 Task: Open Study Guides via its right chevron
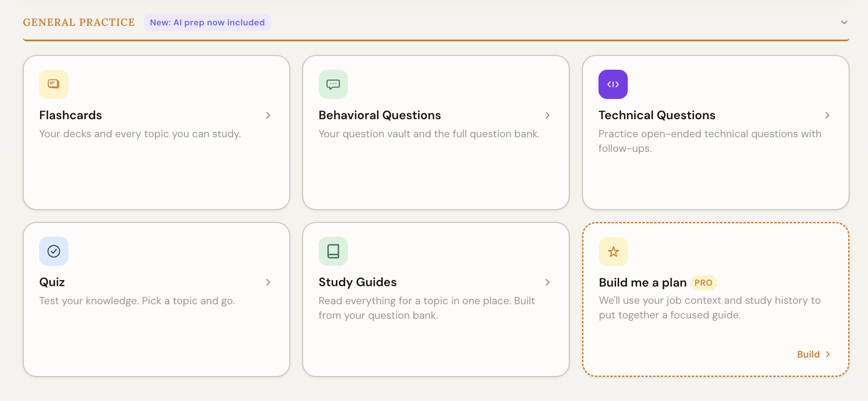pyautogui.click(x=548, y=282)
